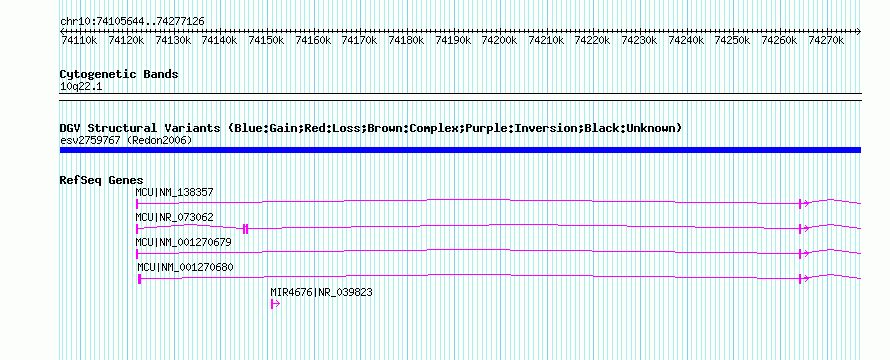
Task: Select the esv2759767 (Redon2006) variant label
Action: (125, 140)
